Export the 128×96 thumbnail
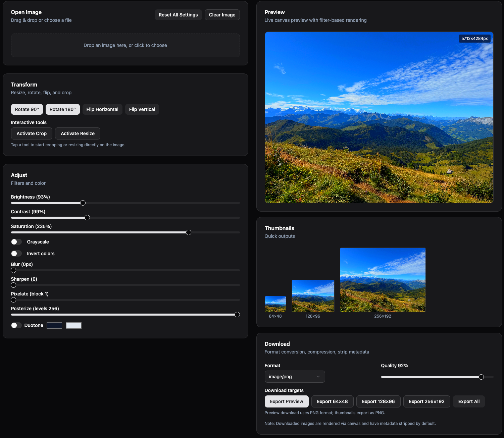The image size is (504, 438). click(378, 401)
